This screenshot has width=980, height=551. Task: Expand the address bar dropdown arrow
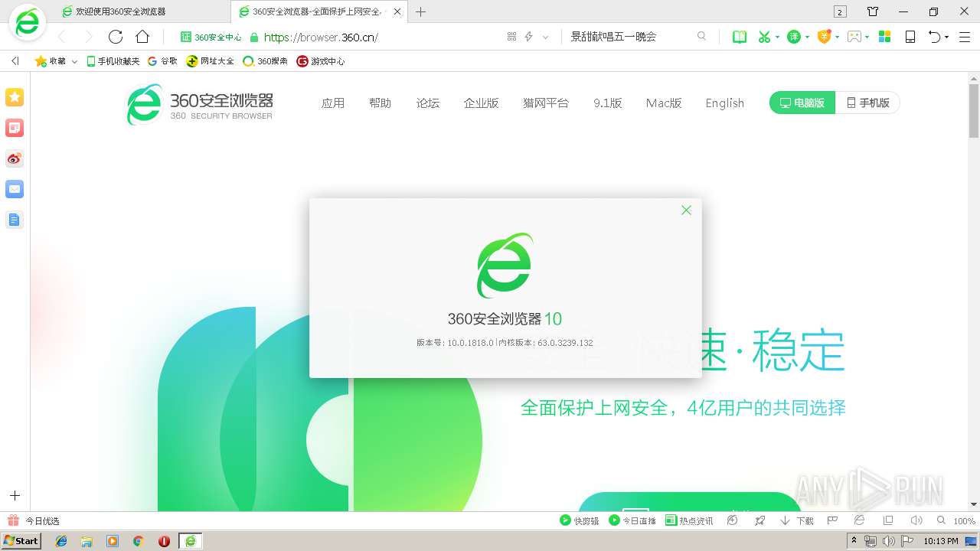[x=545, y=37]
